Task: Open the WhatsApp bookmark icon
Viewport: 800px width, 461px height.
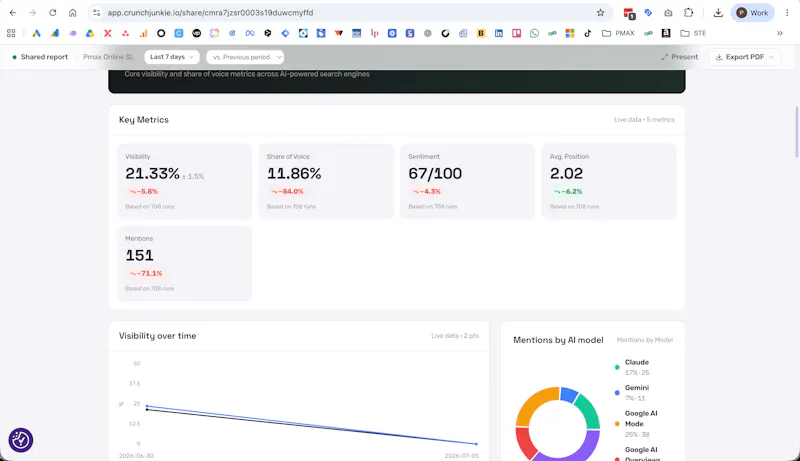Action: (534, 33)
